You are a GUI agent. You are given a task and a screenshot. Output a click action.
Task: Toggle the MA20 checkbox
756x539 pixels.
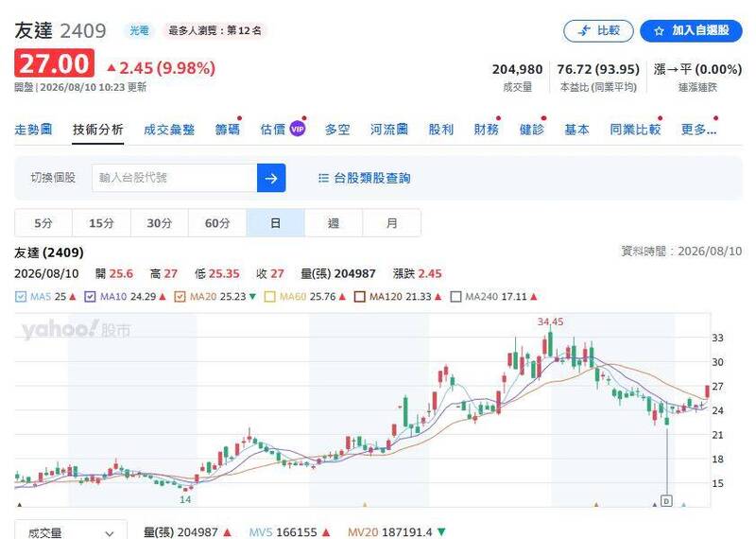180,297
